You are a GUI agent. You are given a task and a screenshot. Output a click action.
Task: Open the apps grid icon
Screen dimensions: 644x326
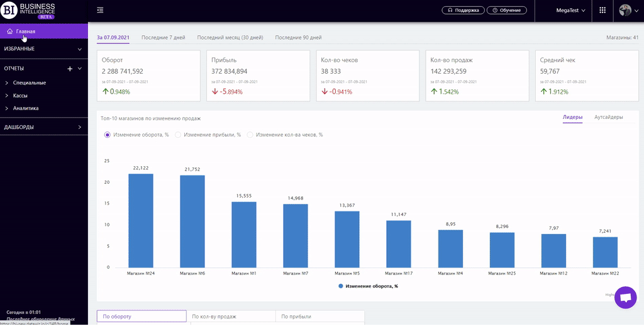(x=602, y=11)
